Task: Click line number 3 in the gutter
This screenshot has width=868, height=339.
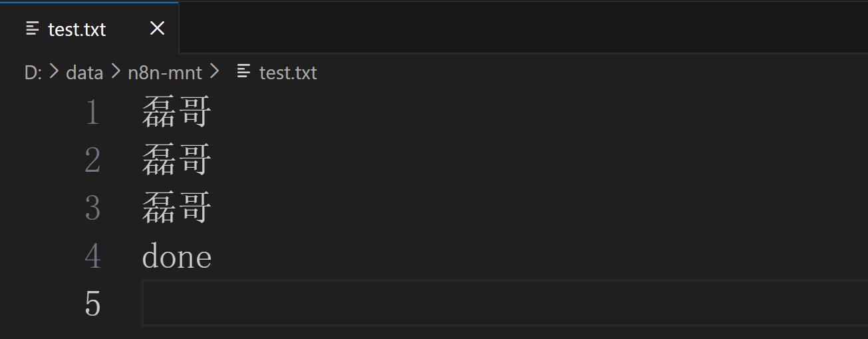Action: click(92, 208)
